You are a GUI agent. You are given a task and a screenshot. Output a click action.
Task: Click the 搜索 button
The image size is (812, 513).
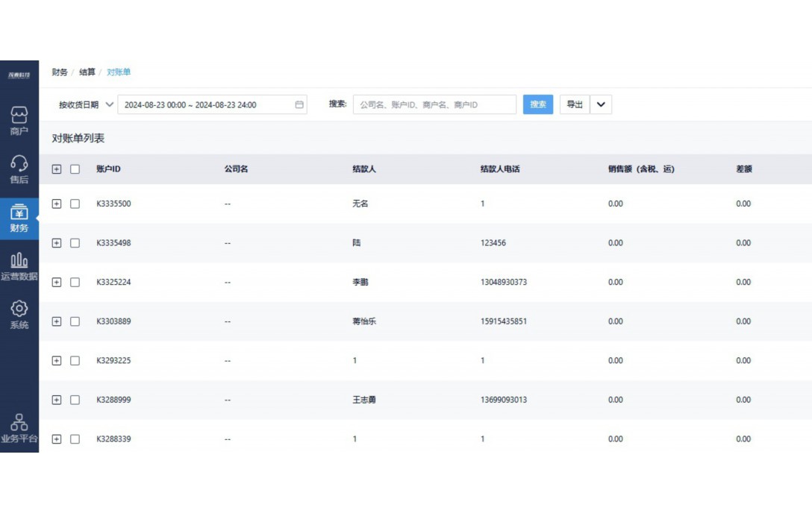click(537, 104)
